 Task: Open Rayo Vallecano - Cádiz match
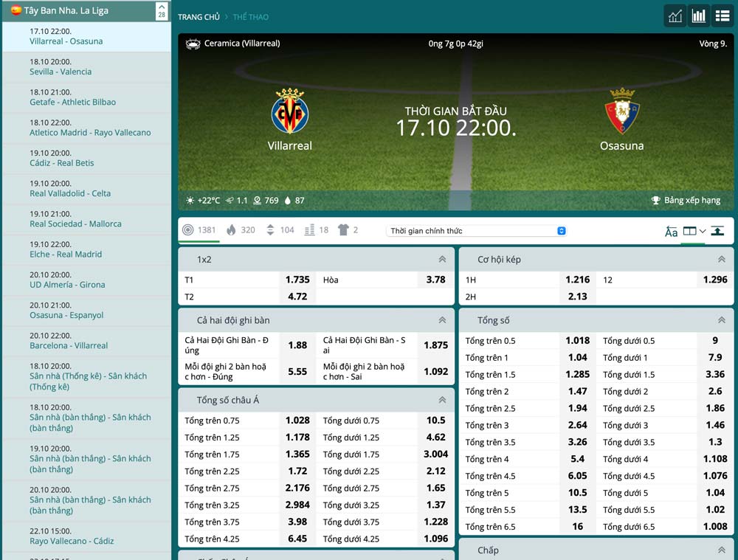pyautogui.click(x=86, y=536)
